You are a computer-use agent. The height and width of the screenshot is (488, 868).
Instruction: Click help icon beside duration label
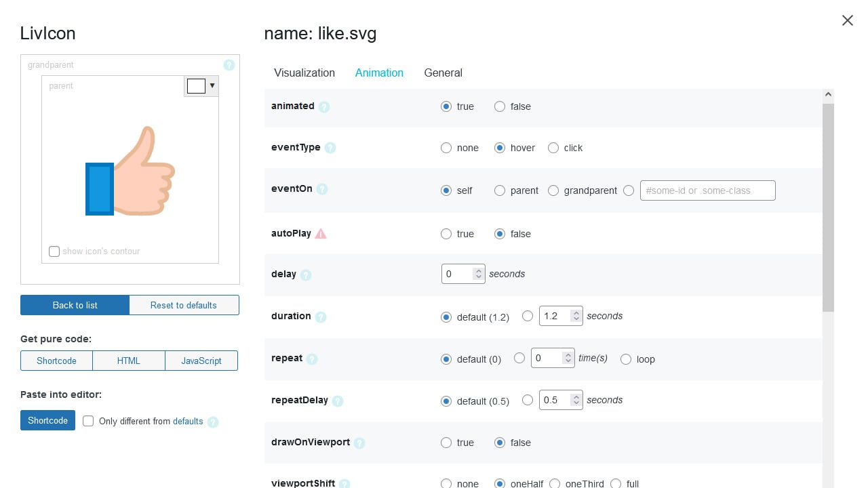tap(321, 317)
